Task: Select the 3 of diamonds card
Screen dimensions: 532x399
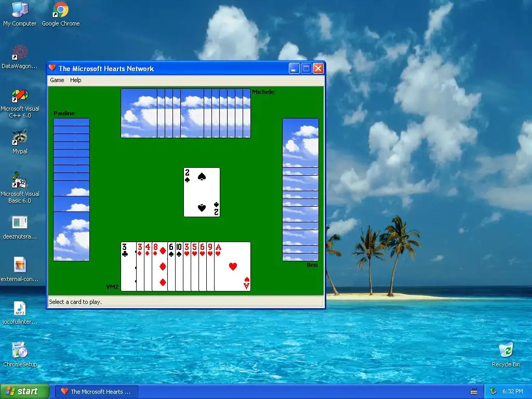Action: [x=140, y=267]
